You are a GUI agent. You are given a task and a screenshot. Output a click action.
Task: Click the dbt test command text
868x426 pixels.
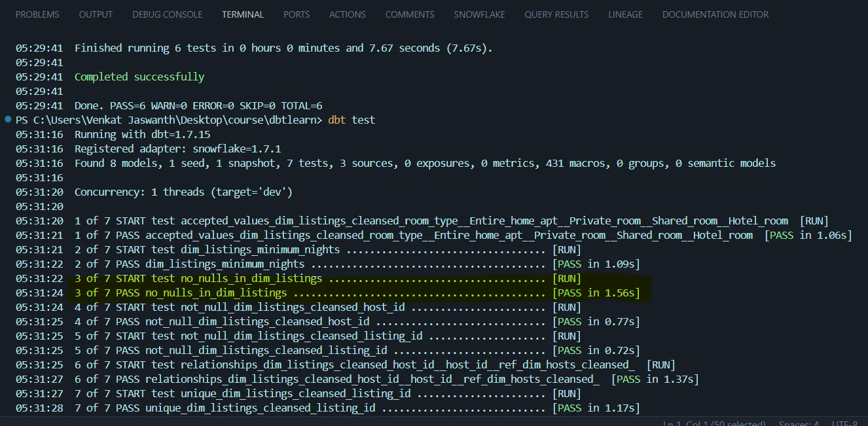point(352,119)
